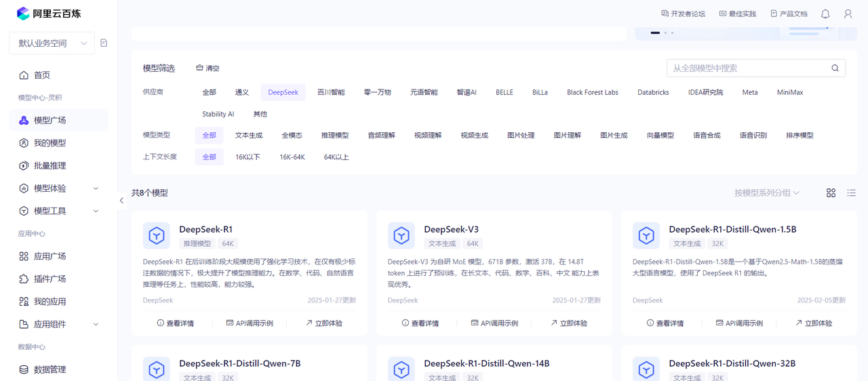Open 开发者论坛 in the top bar

click(x=683, y=14)
